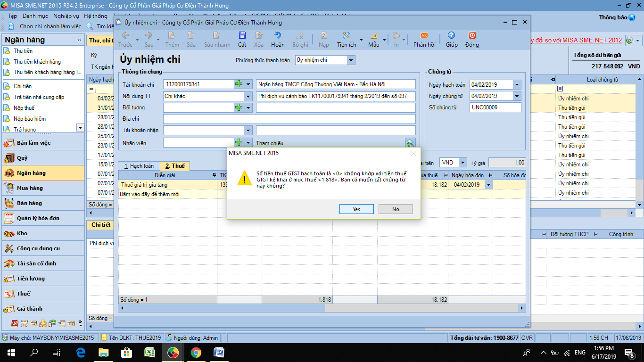Click the Sửa edit icon
Screen dimensions: 644x362
point(191,35)
